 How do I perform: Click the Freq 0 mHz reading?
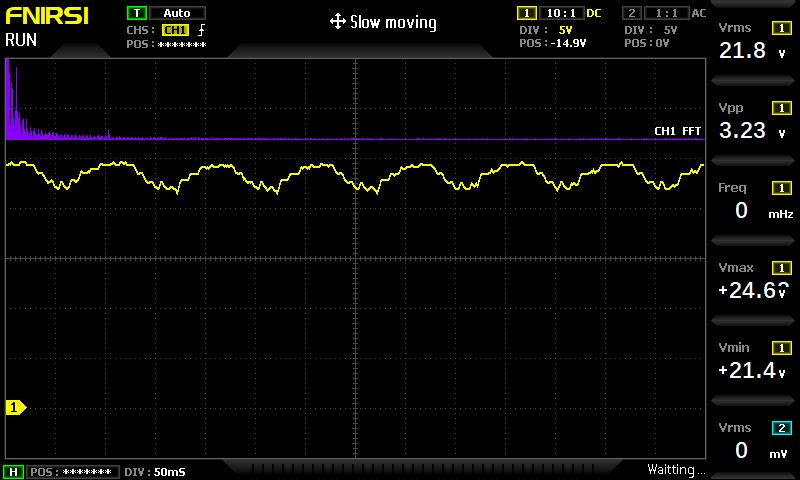point(764,211)
